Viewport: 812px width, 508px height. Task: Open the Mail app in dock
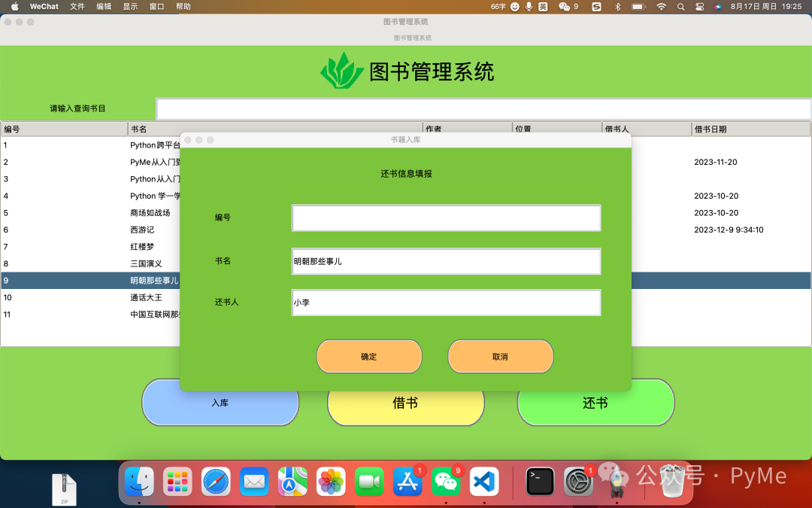[x=254, y=482]
